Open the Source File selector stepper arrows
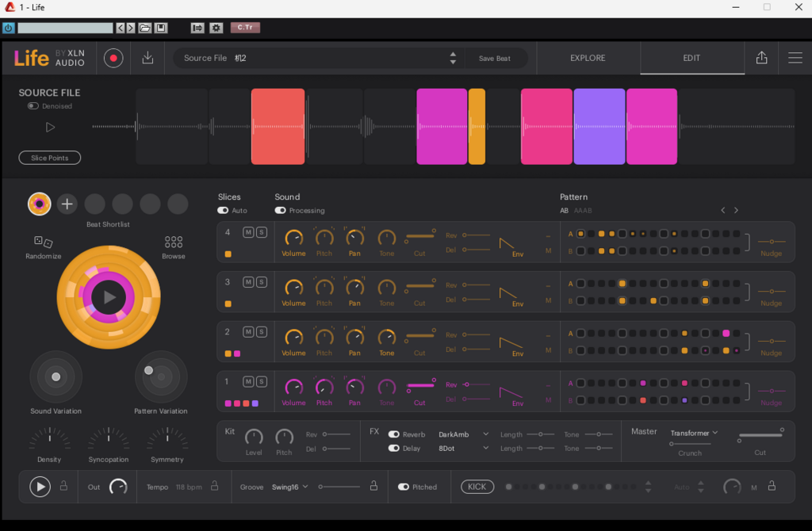Image resolution: width=812 pixels, height=531 pixels. click(x=453, y=58)
